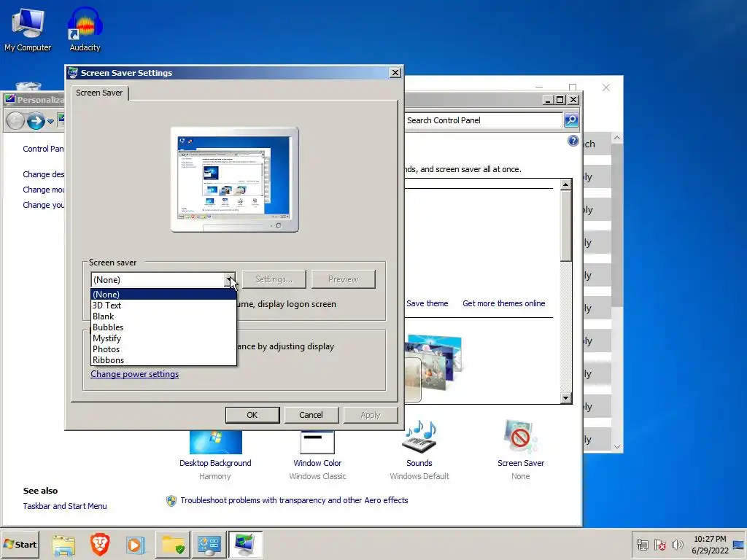Pick Photos screen saver option

point(163,349)
